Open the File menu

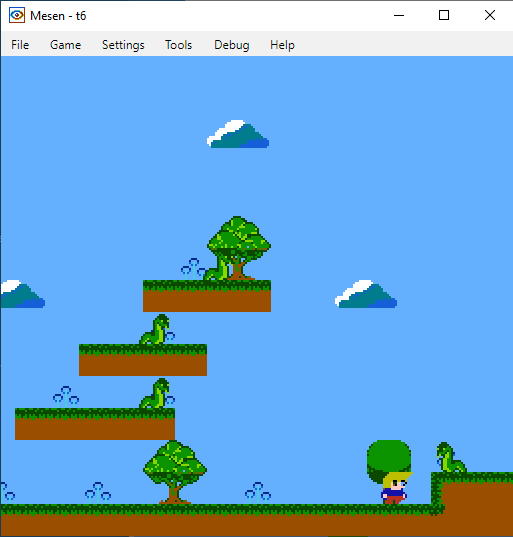[x=20, y=45]
